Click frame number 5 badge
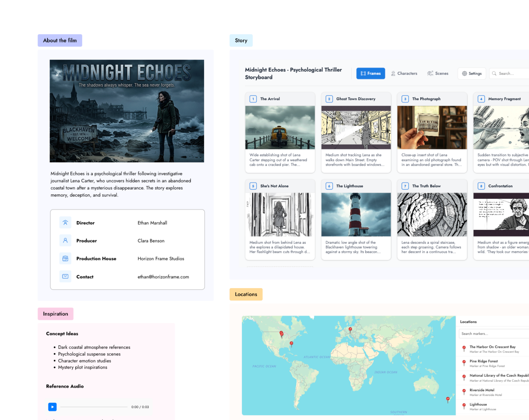Image resolution: width=529 pixels, height=420 pixels. click(253, 186)
